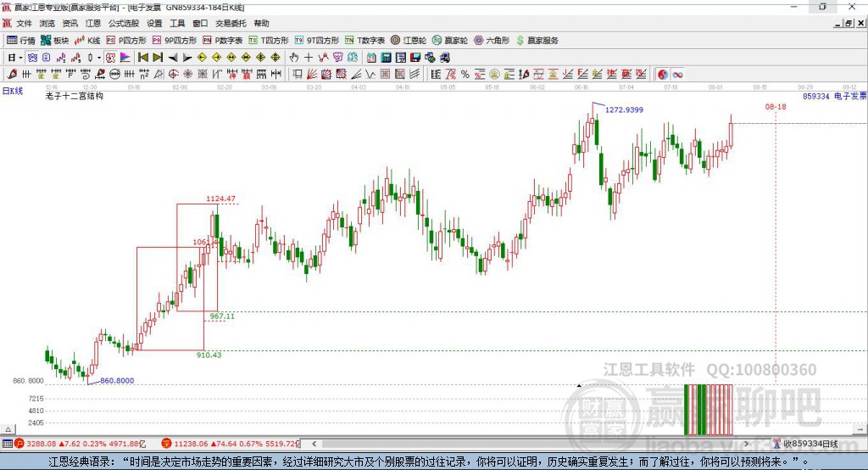Open the 公式选股 menu
This screenshot has height=470, width=868.
click(x=122, y=24)
